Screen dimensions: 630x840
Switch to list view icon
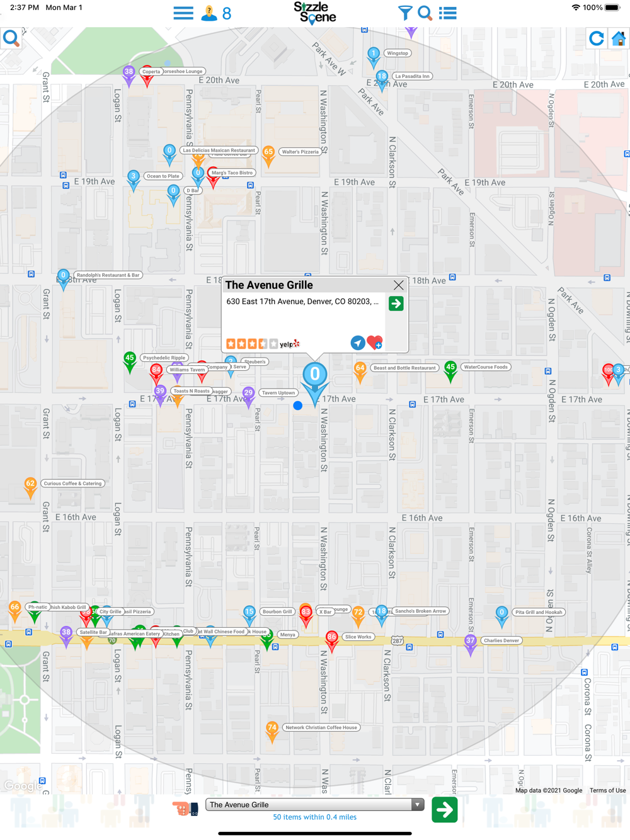[448, 13]
